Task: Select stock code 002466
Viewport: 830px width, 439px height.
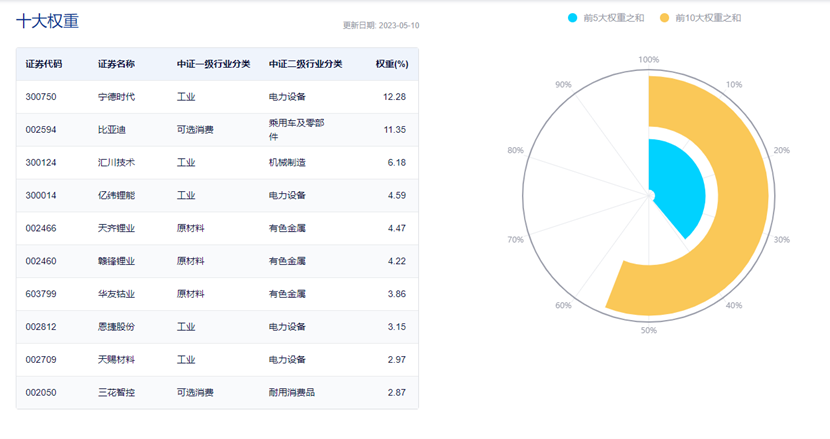Action: pos(41,228)
